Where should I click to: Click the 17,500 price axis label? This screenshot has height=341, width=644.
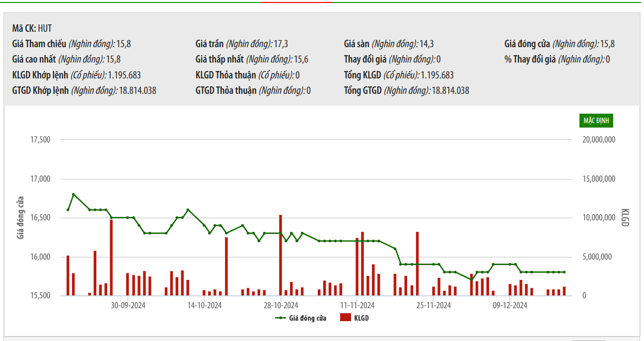point(41,140)
